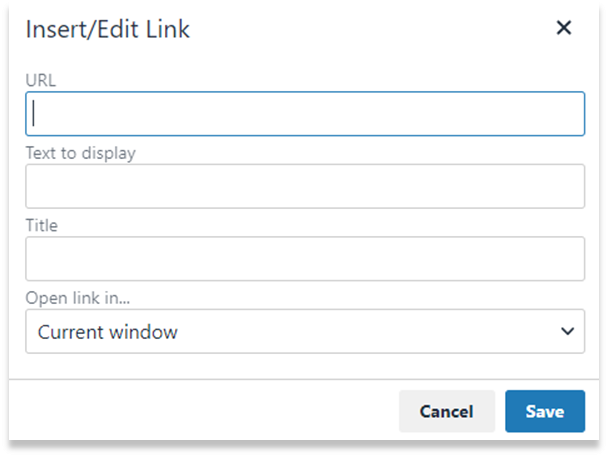Activate the blue Save button
The width and height of the screenshot is (608, 457).
point(545,411)
